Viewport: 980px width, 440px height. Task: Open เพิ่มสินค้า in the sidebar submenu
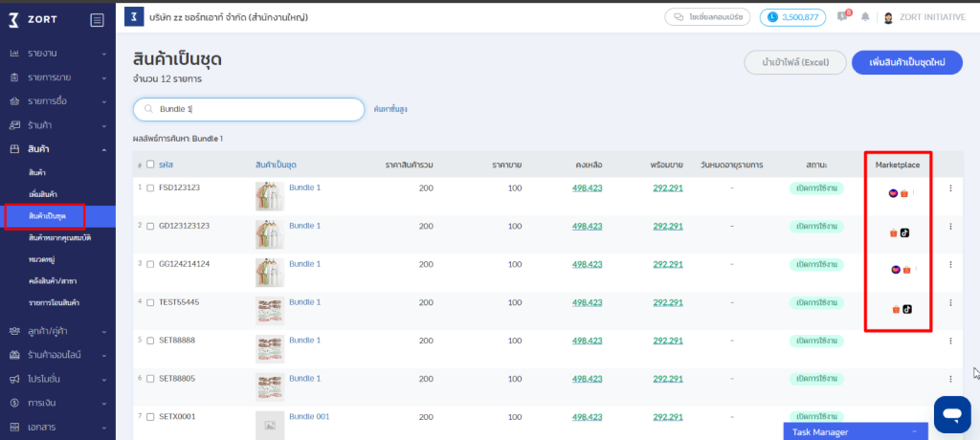coord(43,194)
